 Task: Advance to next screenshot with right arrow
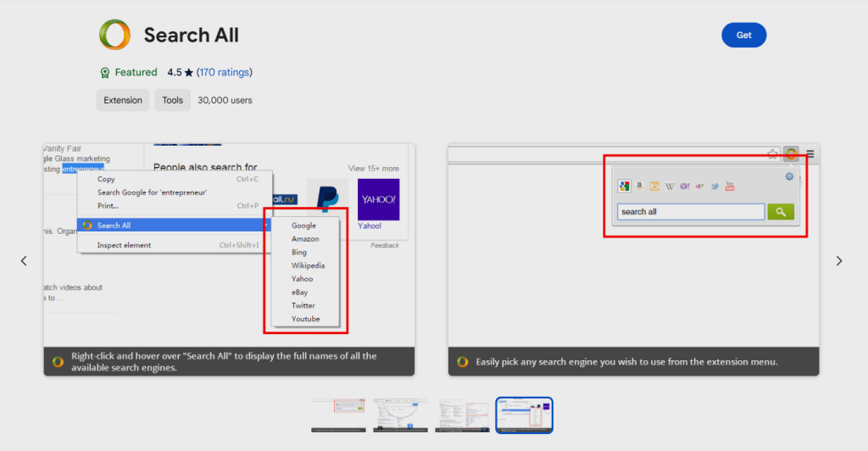point(839,261)
